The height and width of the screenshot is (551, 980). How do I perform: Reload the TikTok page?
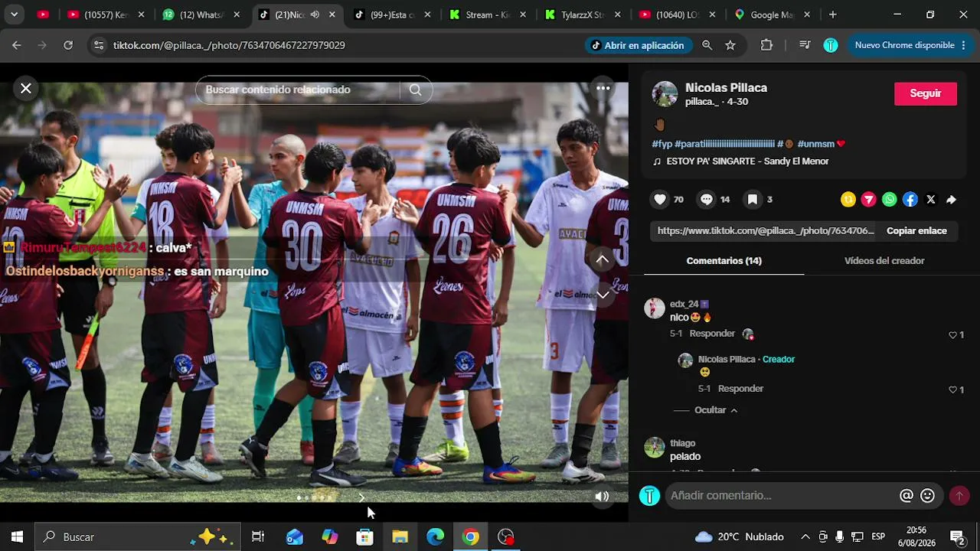coord(68,45)
